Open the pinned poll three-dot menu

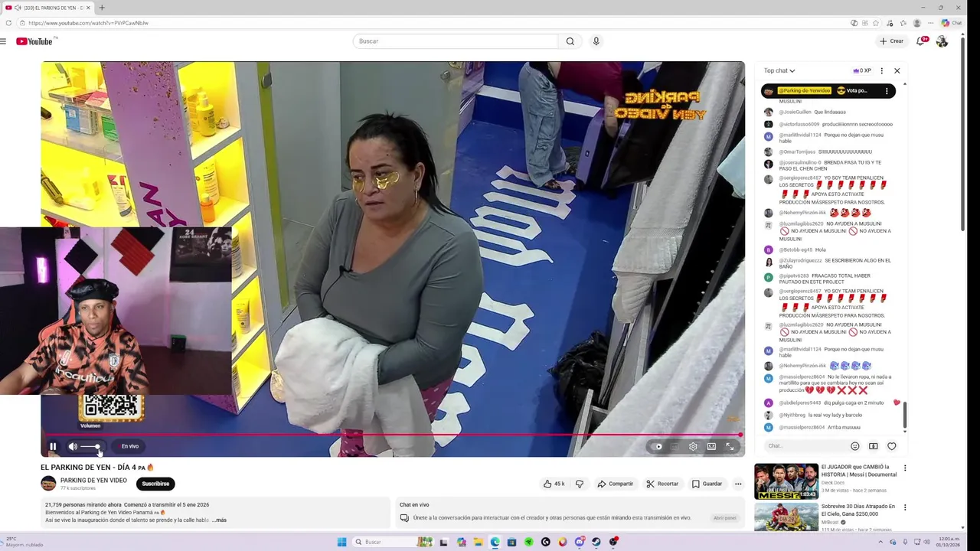[887, 90]
